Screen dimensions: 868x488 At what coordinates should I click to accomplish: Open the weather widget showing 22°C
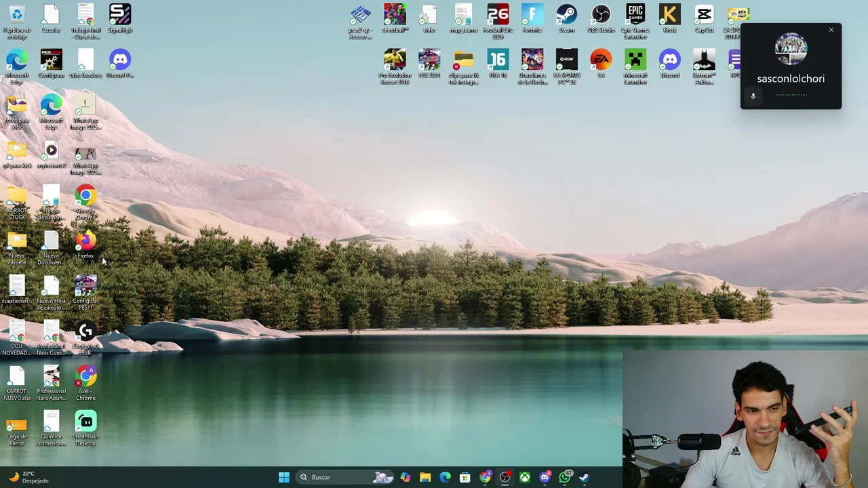coord(27,477)
